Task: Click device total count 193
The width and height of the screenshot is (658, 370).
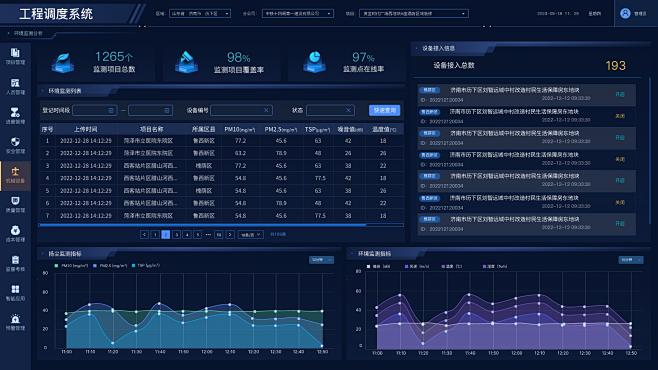Action: 615,65
